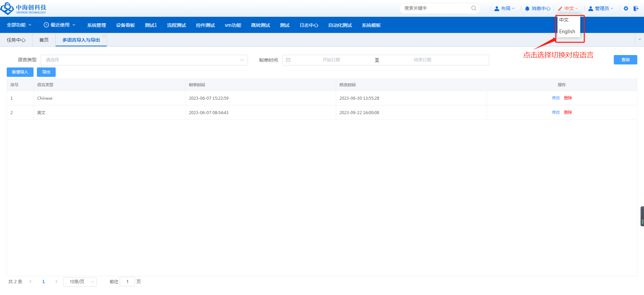This screenshot has height=295, width=644.
Task: Click the 中海创科技 logo
Action: [23, 8]
